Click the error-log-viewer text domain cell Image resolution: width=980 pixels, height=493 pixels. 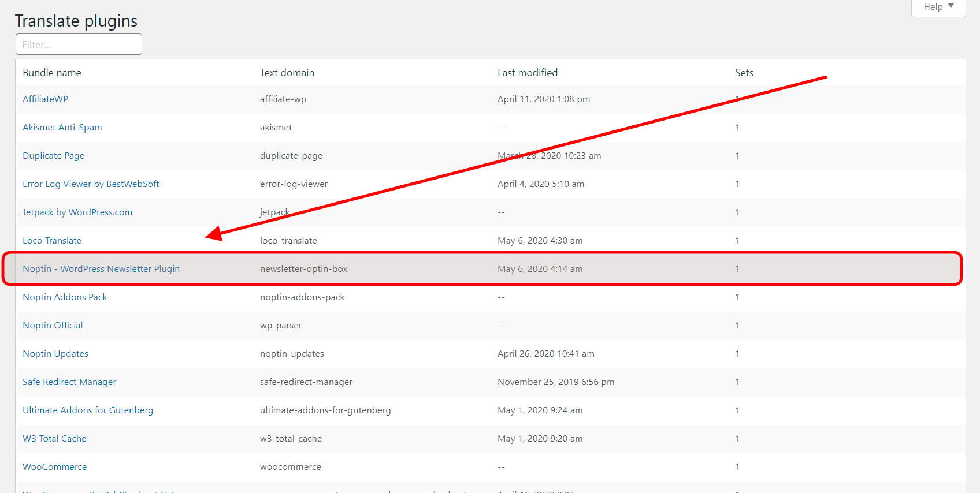(x=294, y=184)
